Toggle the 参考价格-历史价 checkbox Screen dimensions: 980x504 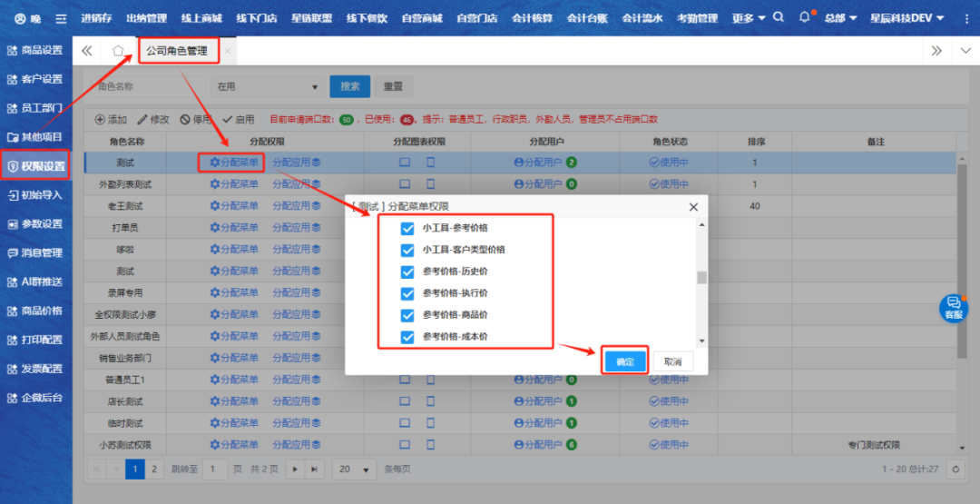(407, 272)
